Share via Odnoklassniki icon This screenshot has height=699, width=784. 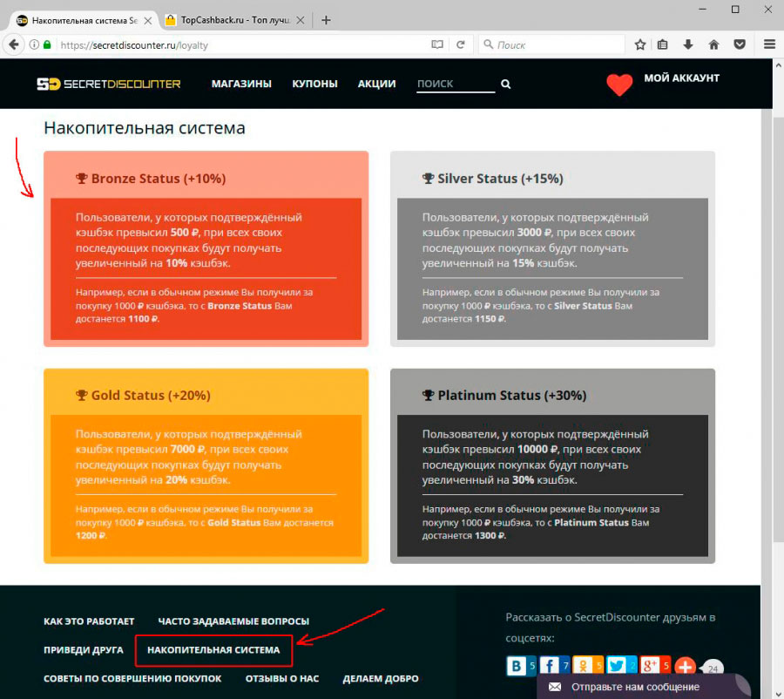[583, 666]
